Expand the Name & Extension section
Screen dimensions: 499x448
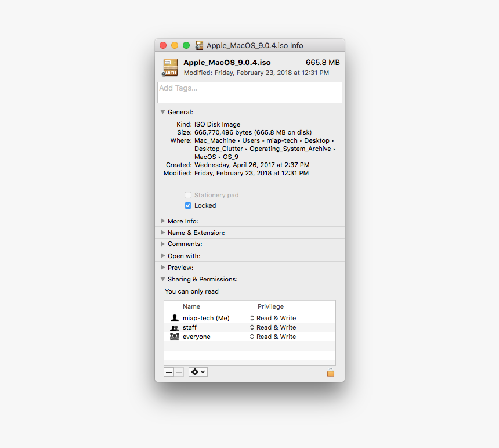pyautogui.click(x=162, y=233)
